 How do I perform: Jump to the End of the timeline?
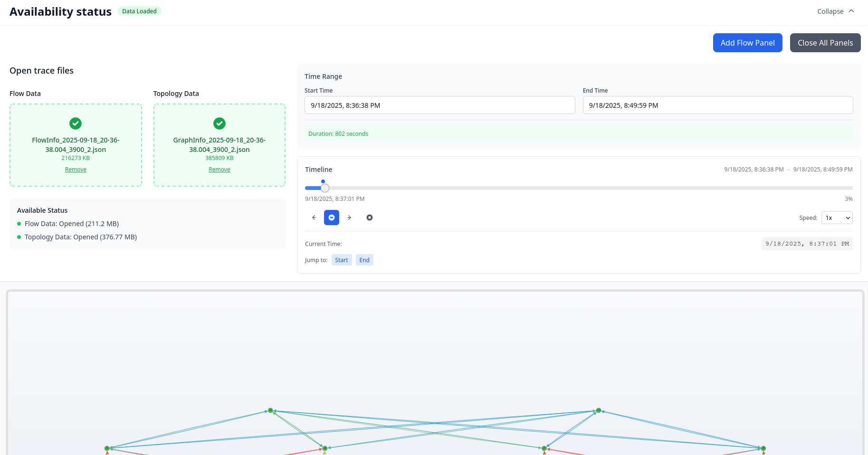pyautogui.click(x=364, y=260)
